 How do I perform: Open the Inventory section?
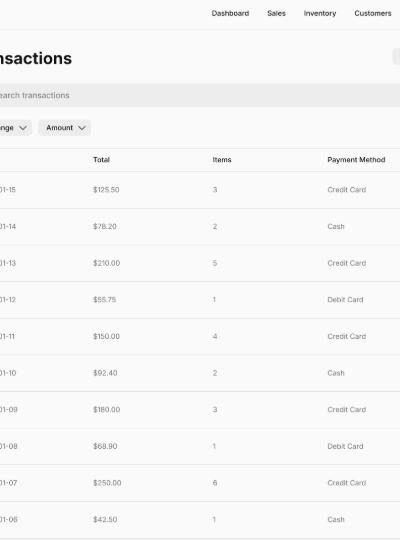(320, 13)
